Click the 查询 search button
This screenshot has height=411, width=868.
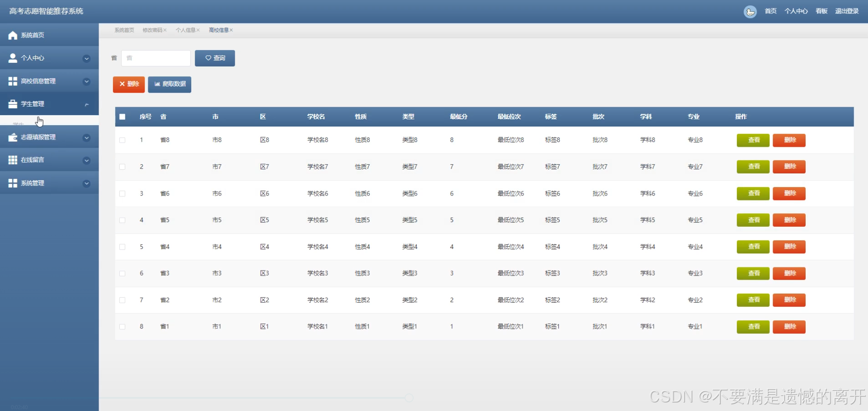click(215, 58)
